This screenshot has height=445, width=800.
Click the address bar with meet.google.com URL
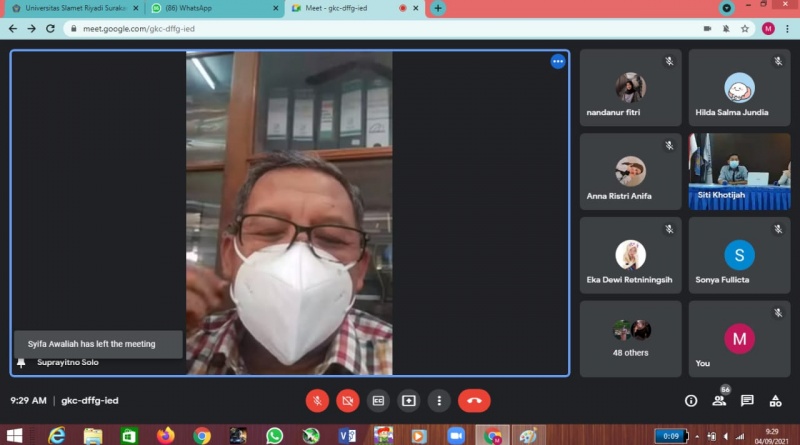[380, 29]
